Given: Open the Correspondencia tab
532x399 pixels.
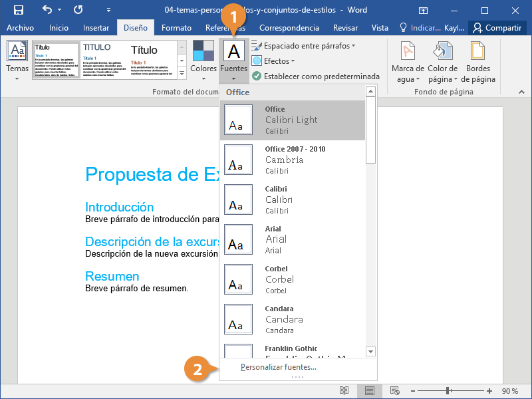Looking at the screenshot, I should [x=289, y=28].
